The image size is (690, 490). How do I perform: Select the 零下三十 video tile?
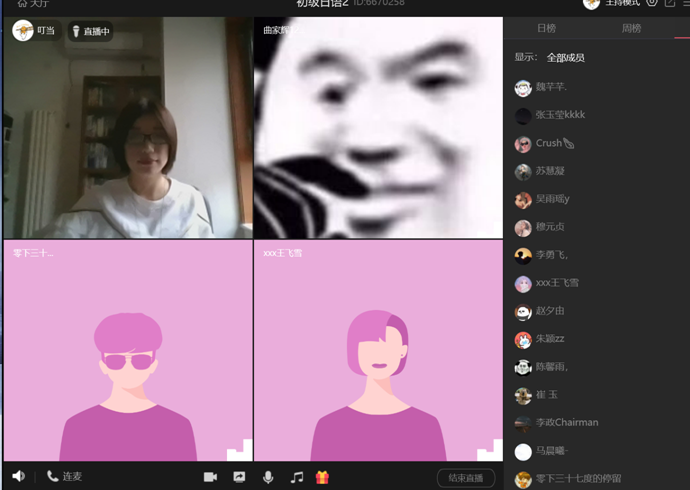(127, 350)
